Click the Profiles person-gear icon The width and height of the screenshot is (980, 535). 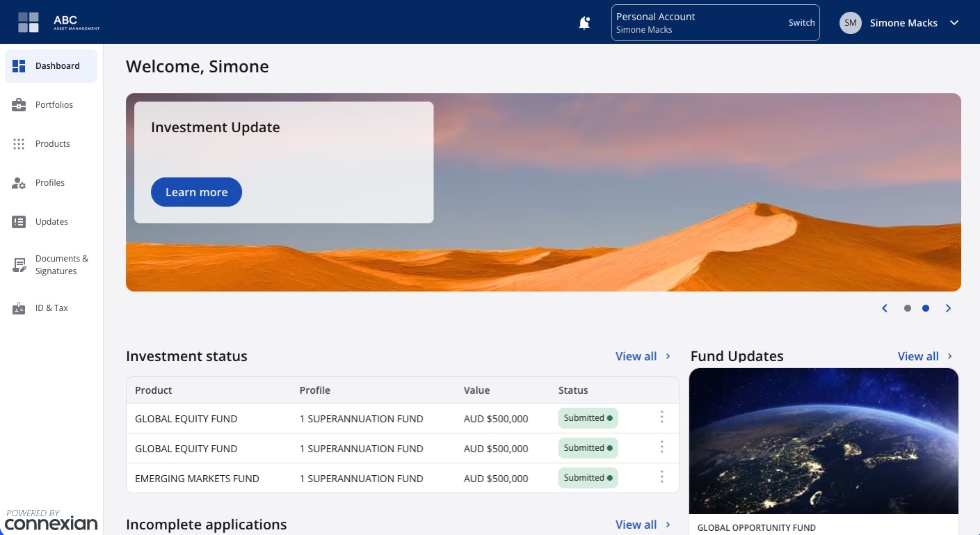pos(19,183)
